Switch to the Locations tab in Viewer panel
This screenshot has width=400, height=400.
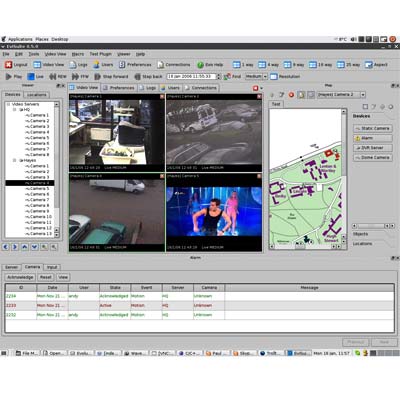pyautogui.click(x=37, y=95)
